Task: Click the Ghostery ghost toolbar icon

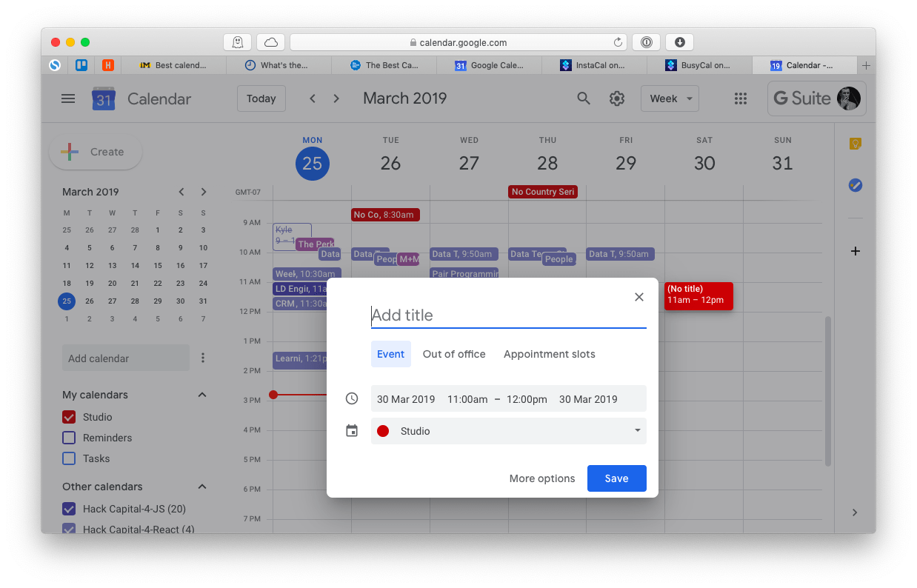Action: click(238, 42)
